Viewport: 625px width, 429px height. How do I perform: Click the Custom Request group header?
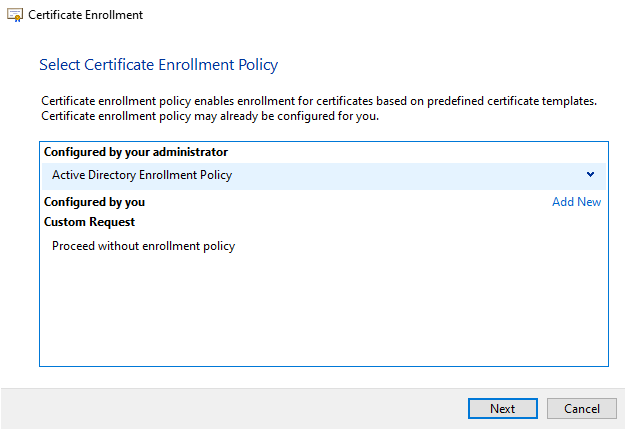coord(89,222)
